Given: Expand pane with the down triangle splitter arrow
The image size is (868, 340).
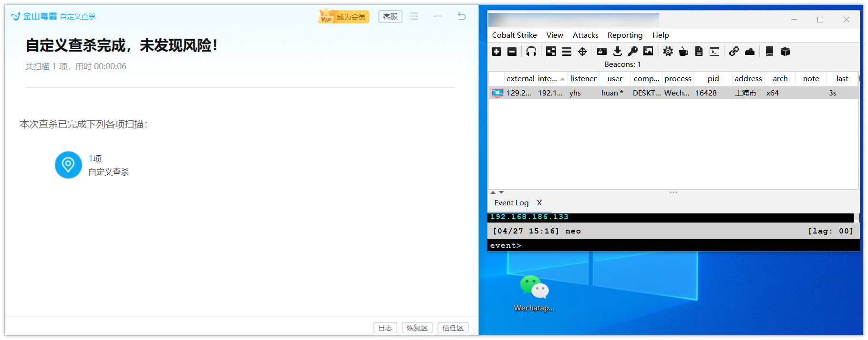Looking at the screenshot, I should pyautogui.click(x=501, y=192).
